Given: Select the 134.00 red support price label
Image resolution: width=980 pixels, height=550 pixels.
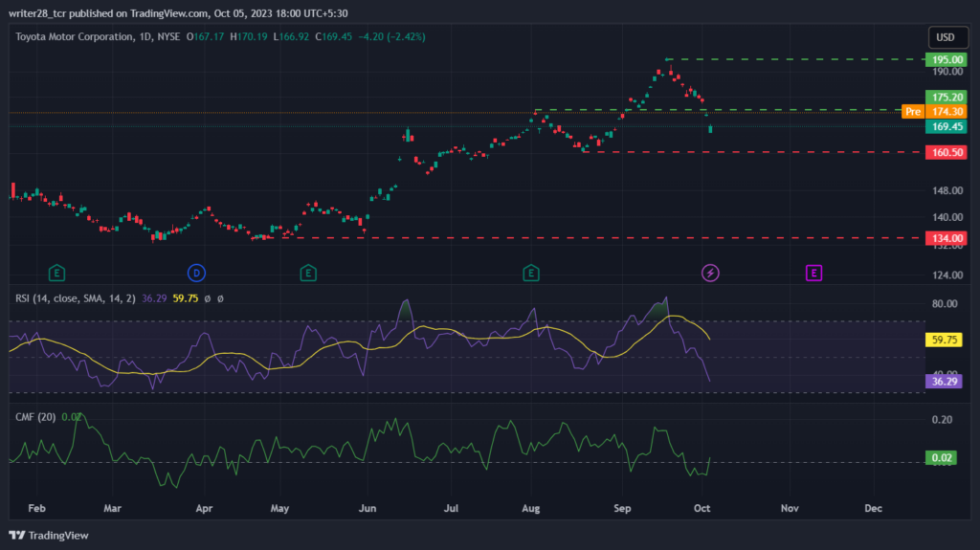Looking at the screenshot, I should coord(947,238).
